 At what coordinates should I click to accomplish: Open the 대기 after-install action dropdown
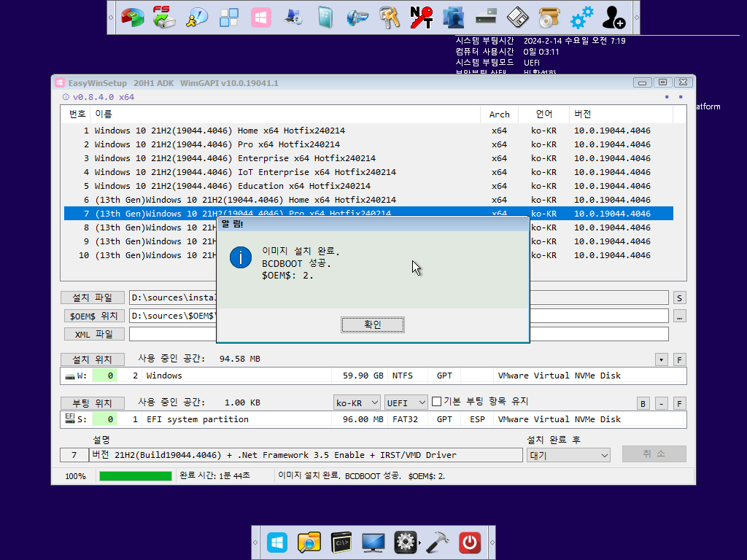tap(568, 455)
